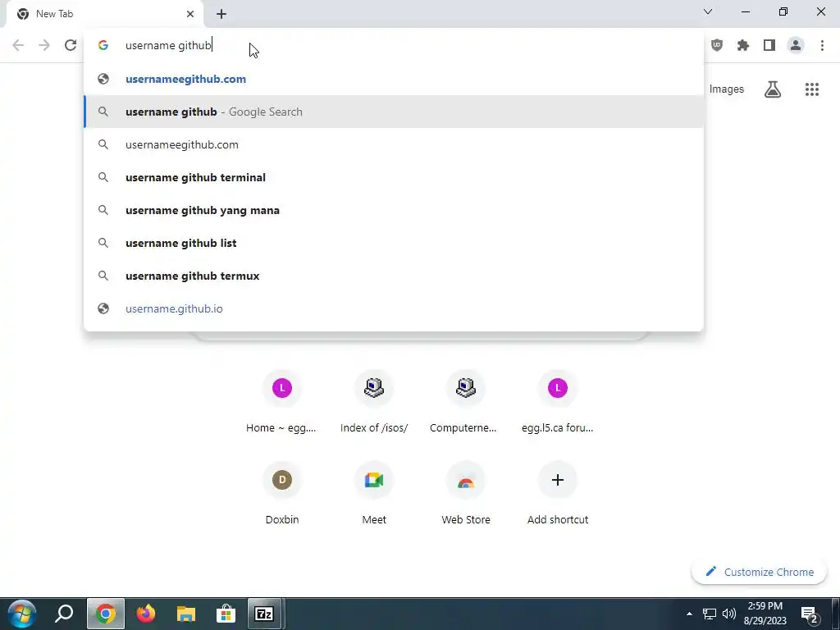The image size is (840, 630).
Task: Open the Windows Start orb
Action: point(21,614)
